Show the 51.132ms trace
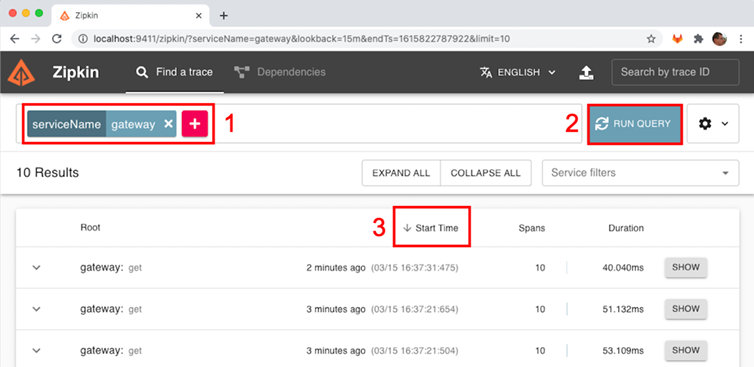 pos(686,309)
